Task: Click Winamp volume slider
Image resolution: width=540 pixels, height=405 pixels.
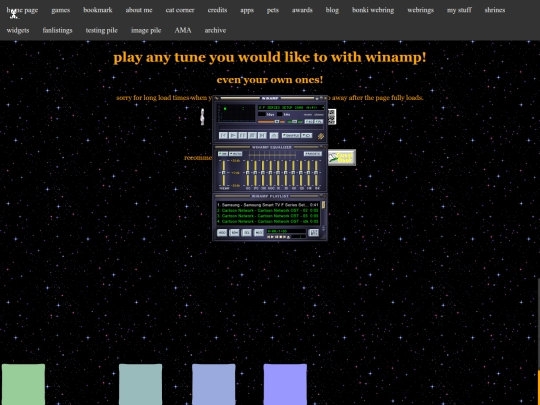Action: [271, 122]
